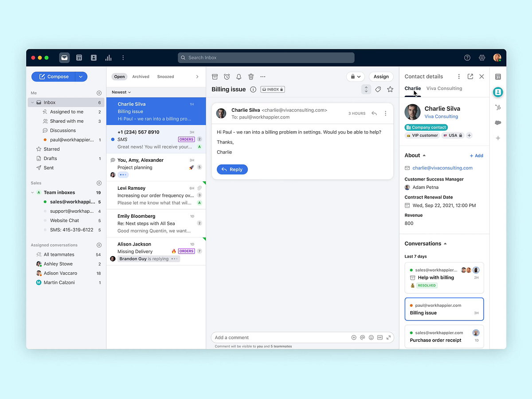The image size is (532, 399).
Task: Insert an emoji in the comment box
Action: (371, 337)
